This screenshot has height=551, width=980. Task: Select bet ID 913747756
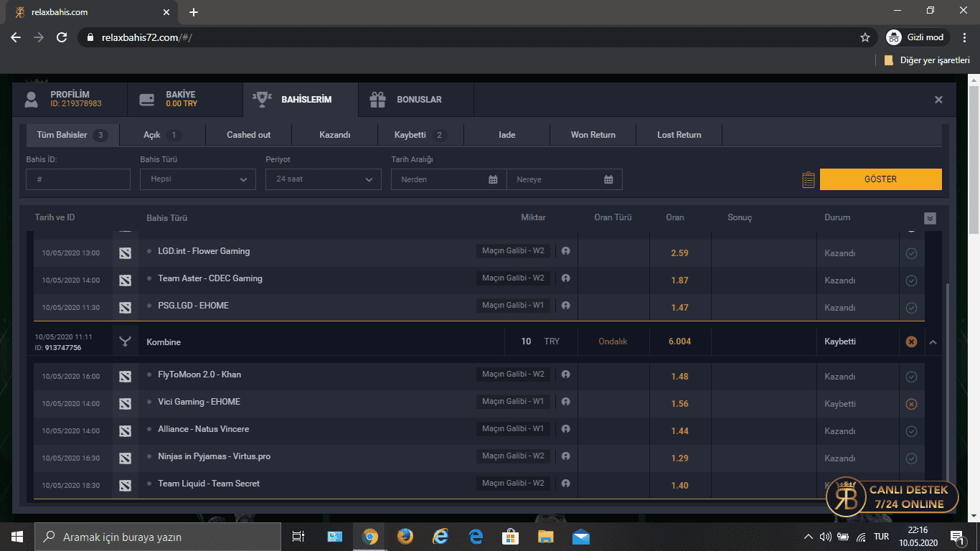coord(63,348)
